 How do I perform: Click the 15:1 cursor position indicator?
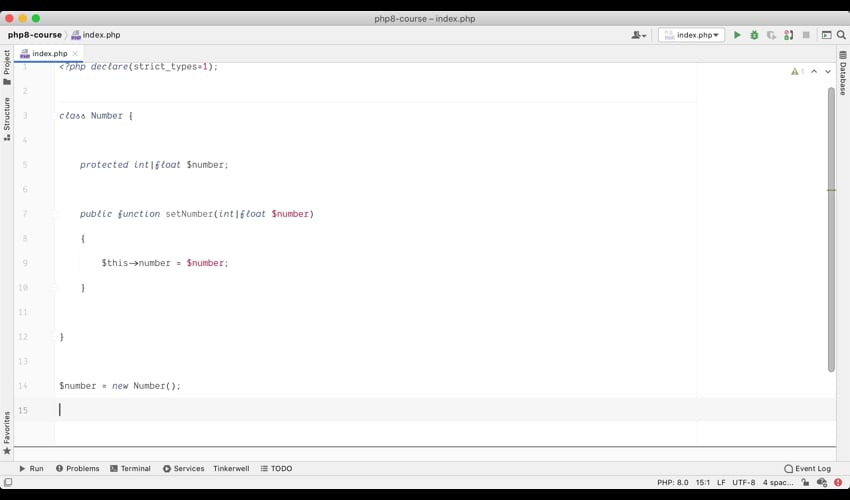703,482
